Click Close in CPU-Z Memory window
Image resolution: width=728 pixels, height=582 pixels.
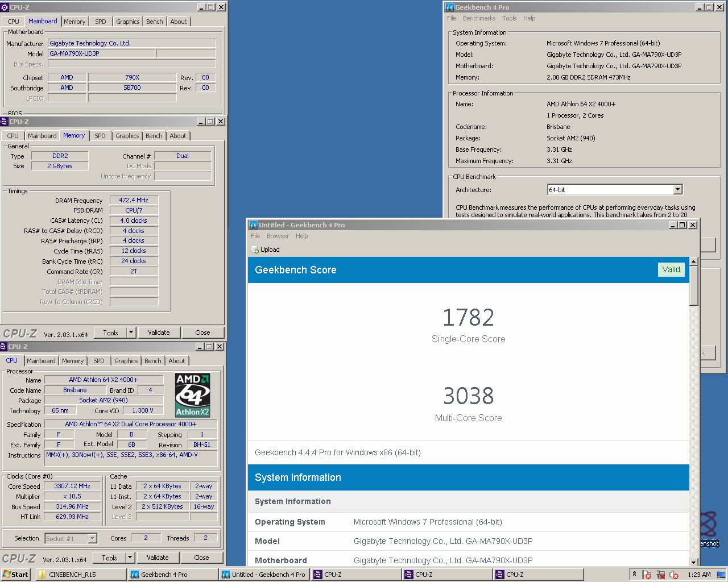[x=202, y=332]
